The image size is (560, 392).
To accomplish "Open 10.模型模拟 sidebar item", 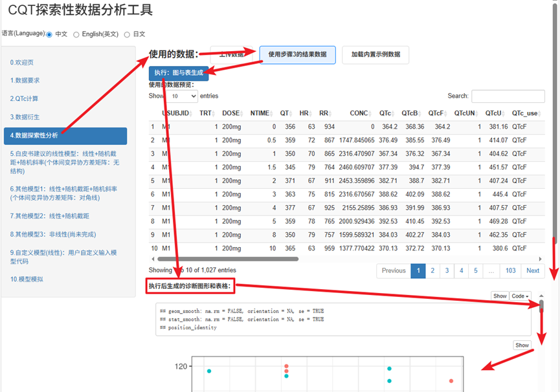I will (x=27, y=279).
